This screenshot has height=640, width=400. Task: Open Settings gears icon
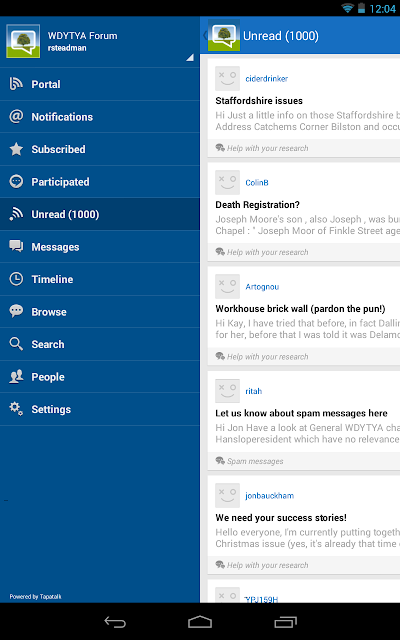pyautogui.click(x=16, y=409)
